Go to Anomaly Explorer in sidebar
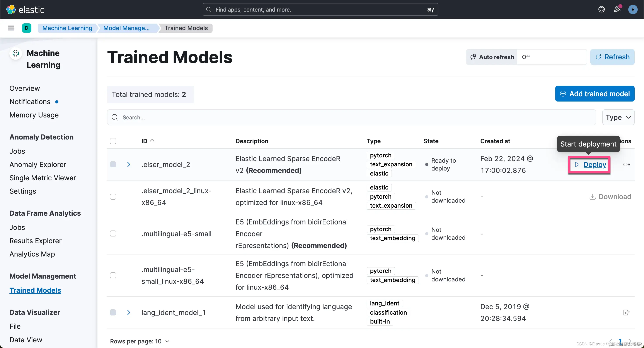The height and width of the screenshot is (348, 644). point(38,164)
